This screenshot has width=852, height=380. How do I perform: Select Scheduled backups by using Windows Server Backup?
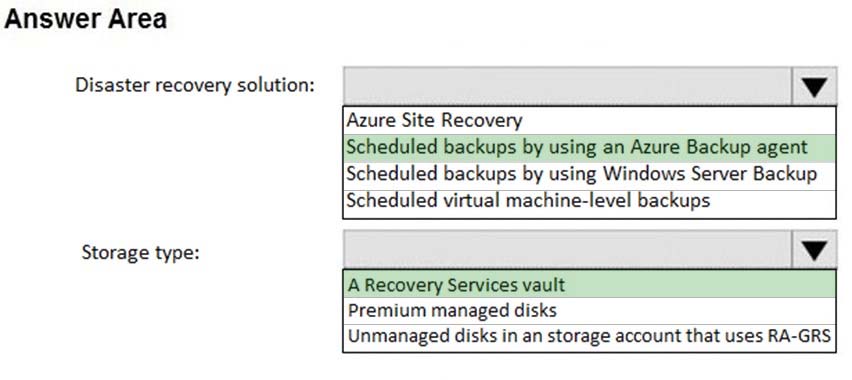click(x=590, y=176)
